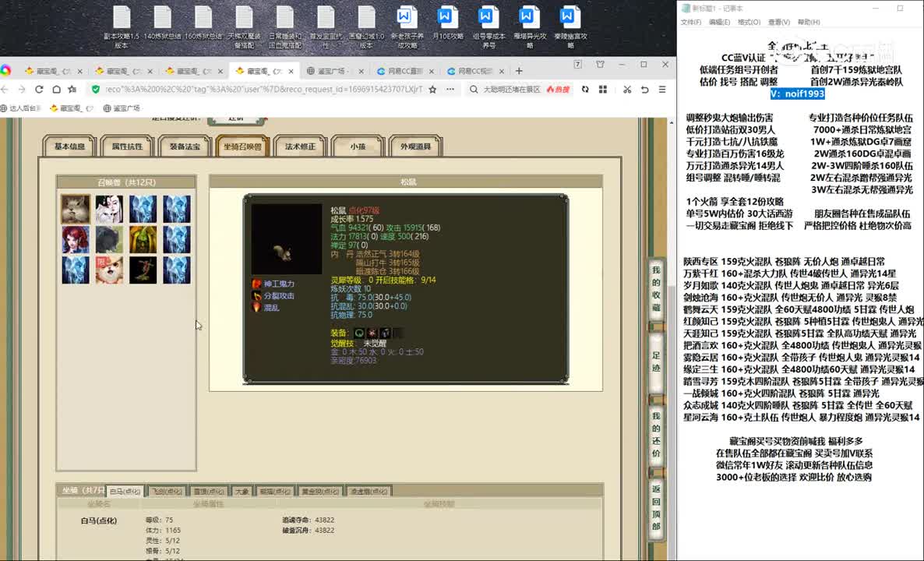Select the orange fox pet marked 限

point(110,270)
